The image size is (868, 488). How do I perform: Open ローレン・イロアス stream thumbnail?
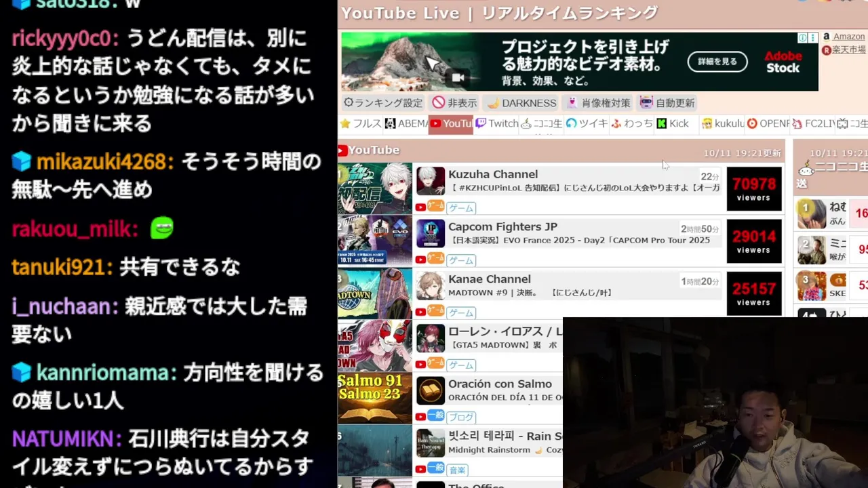pyautogui.click(x=374, y=346)
